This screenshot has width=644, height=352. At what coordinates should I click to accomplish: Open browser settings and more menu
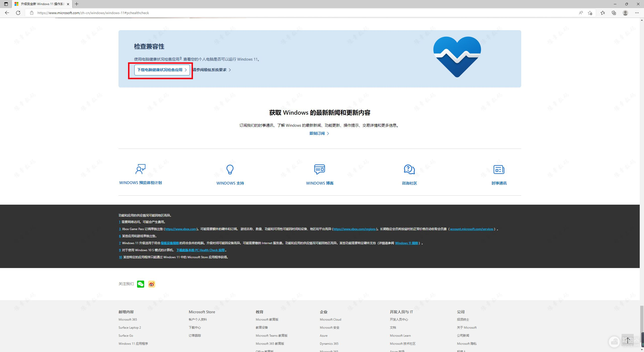(637, 13)
